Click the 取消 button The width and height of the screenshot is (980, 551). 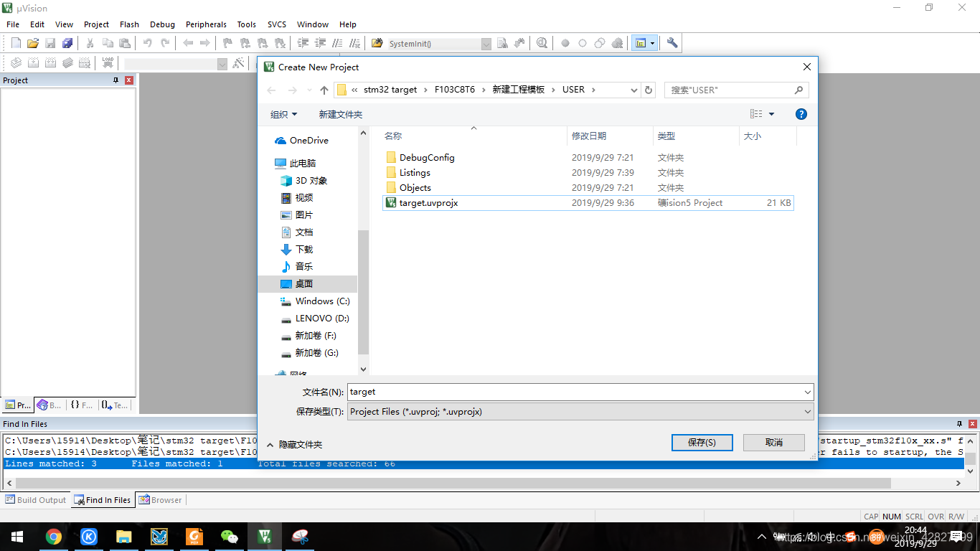point(774,443)
